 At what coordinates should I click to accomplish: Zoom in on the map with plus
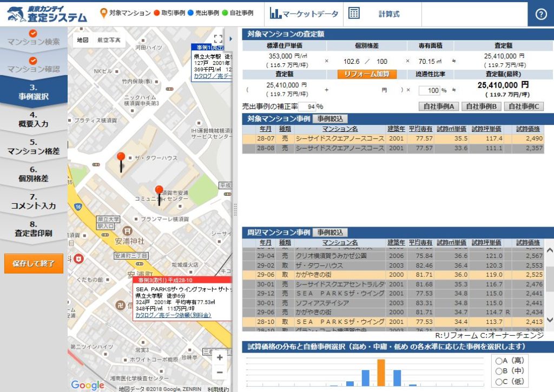tap(220, 357)
